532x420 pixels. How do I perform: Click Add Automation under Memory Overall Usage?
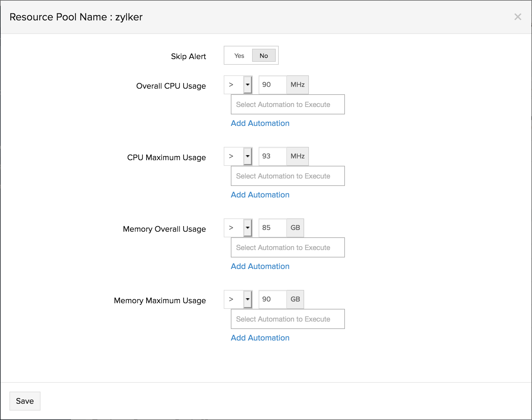point(260,266)
